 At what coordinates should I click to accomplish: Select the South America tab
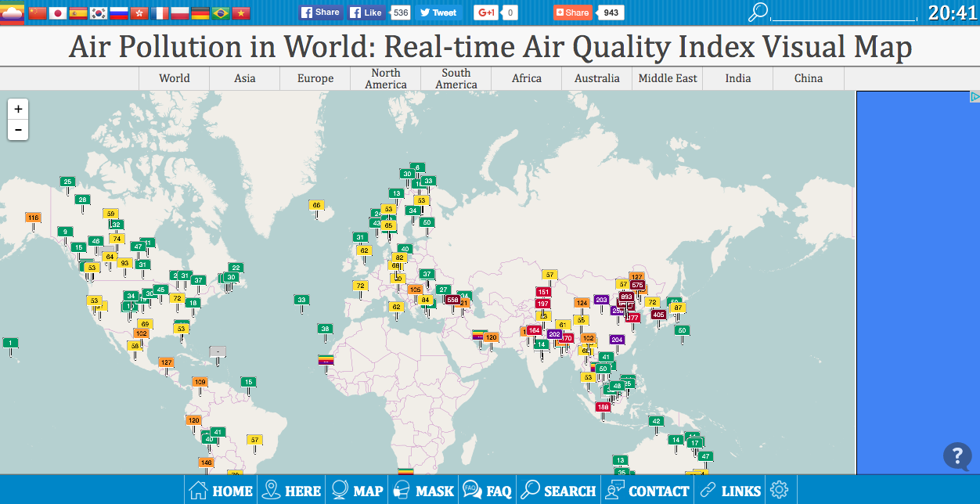(x=456, y=78)
